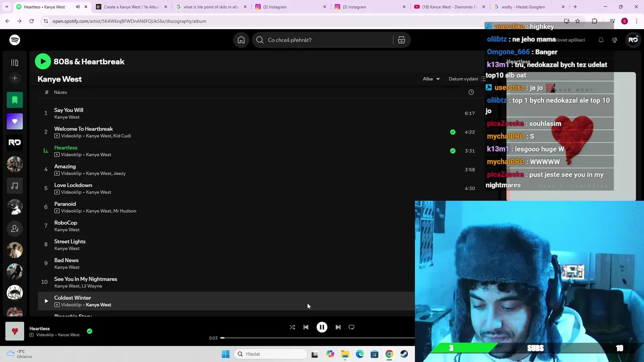The height and width of the screenshot is (362, 644).
Task: Toggle saved checkmark for Welcome To Heartbreak
Action: 453,132
